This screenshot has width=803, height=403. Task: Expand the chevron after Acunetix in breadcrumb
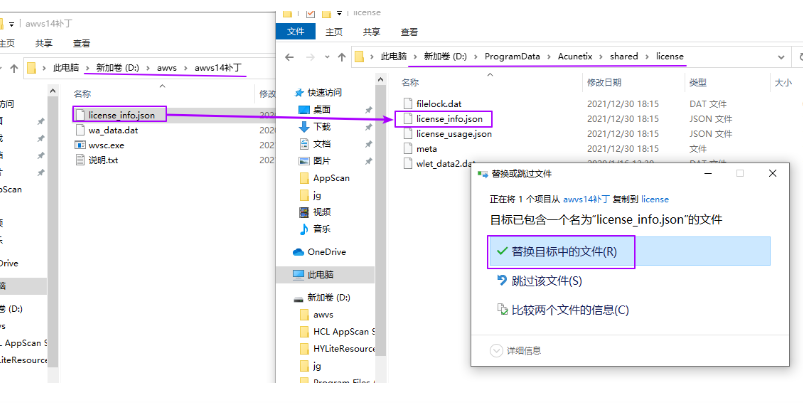[x=601, y=57]
